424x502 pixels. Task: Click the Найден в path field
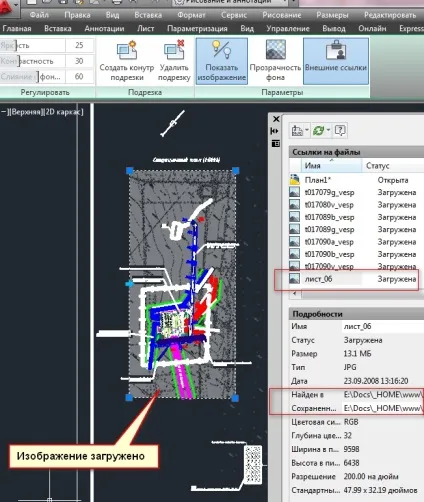[383, 395]
